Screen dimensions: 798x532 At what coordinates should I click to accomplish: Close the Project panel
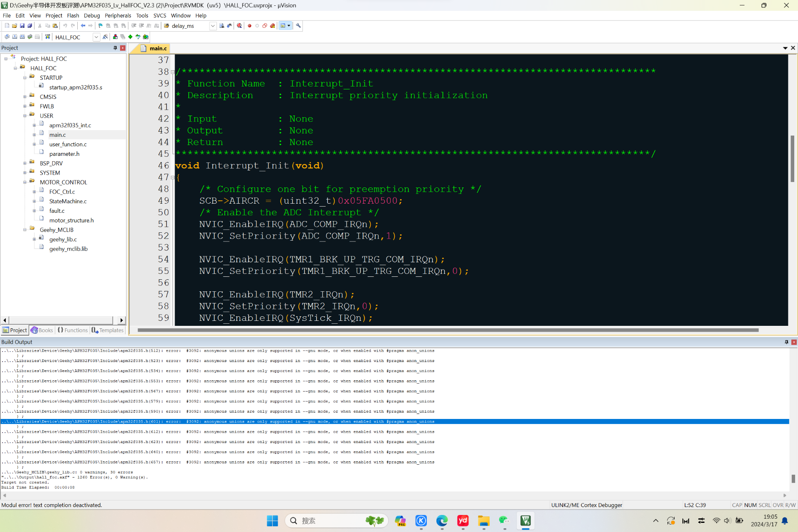pyautogui.click(x=123, y=48)
